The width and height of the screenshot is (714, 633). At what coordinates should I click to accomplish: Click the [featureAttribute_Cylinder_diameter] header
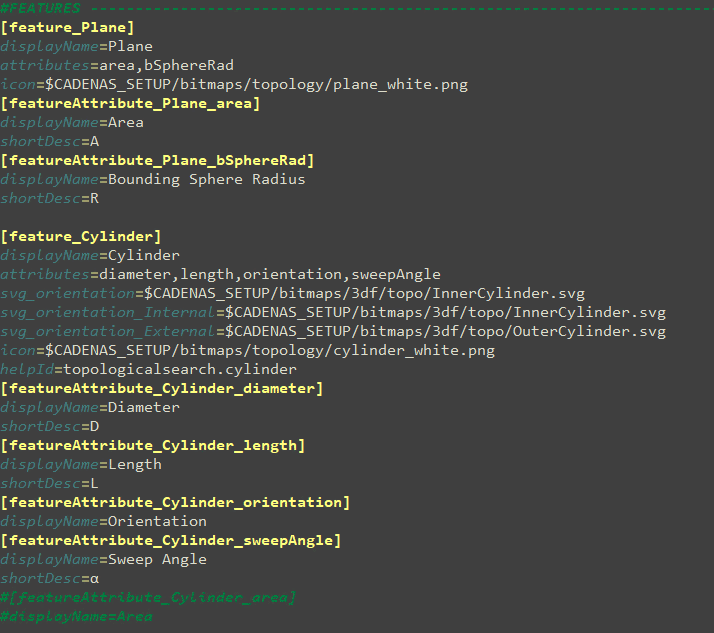coord(162,389)
